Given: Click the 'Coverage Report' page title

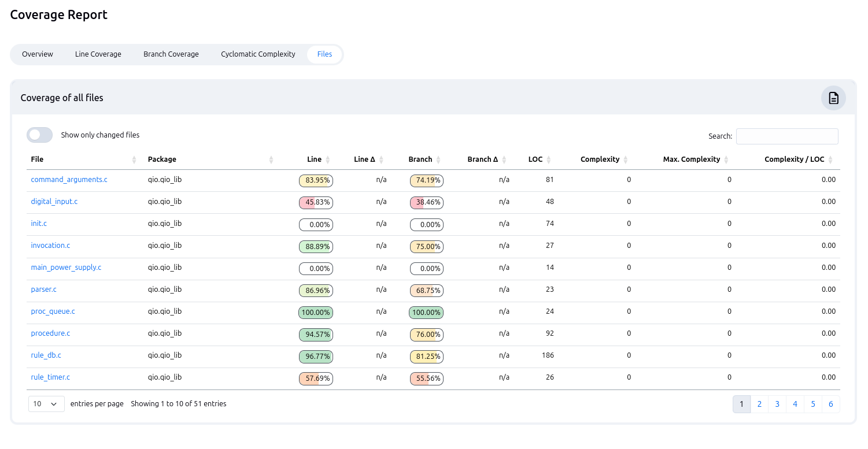Looking at the screenshot, I should (x=59, y=15).
